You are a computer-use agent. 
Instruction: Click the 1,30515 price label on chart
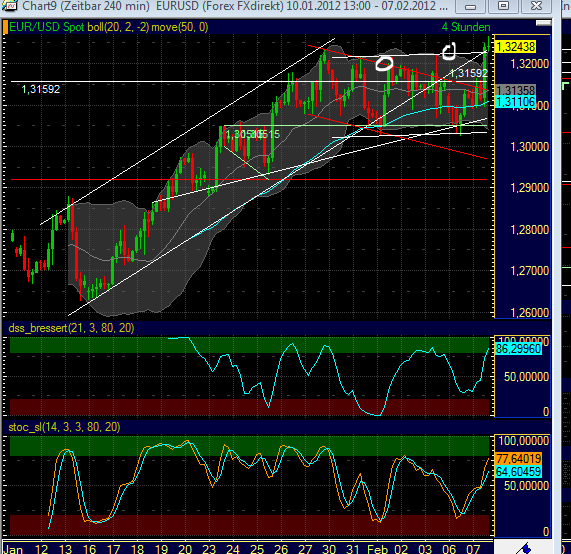(253, 135)
